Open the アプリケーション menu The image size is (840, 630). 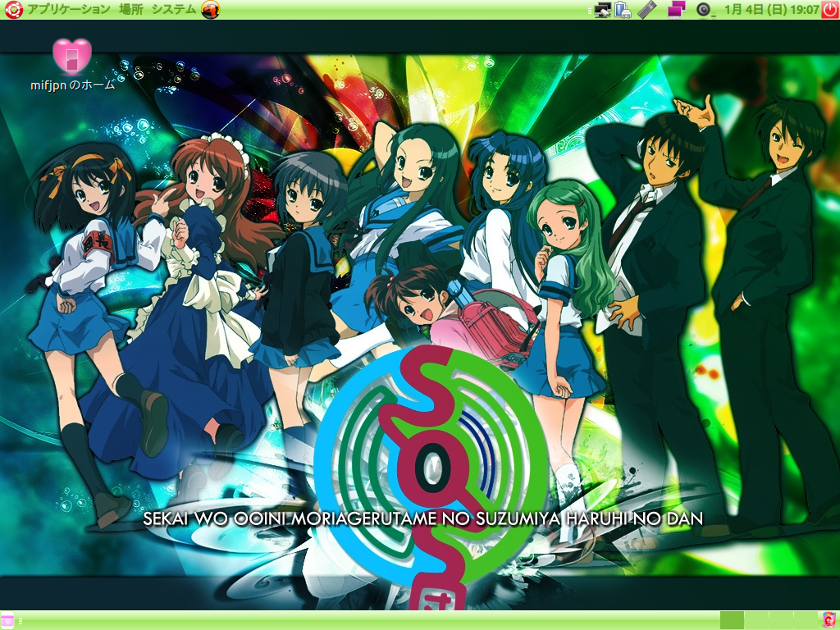coord(69,9)
